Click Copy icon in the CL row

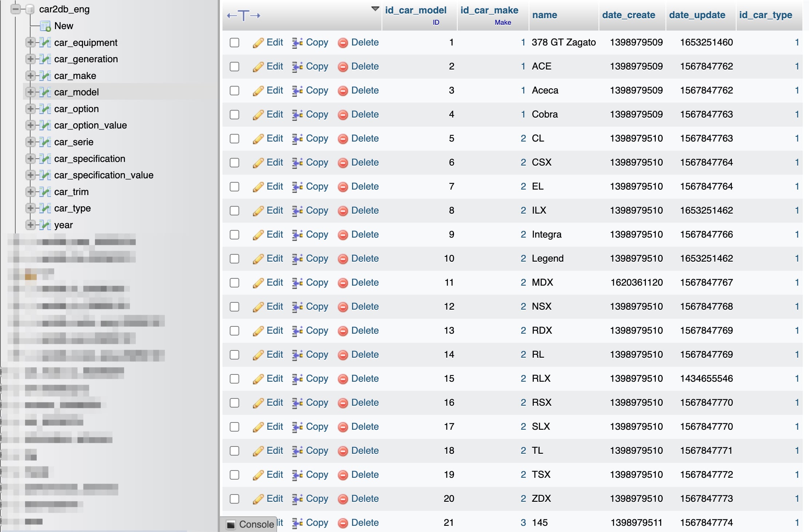click(297, 139)
